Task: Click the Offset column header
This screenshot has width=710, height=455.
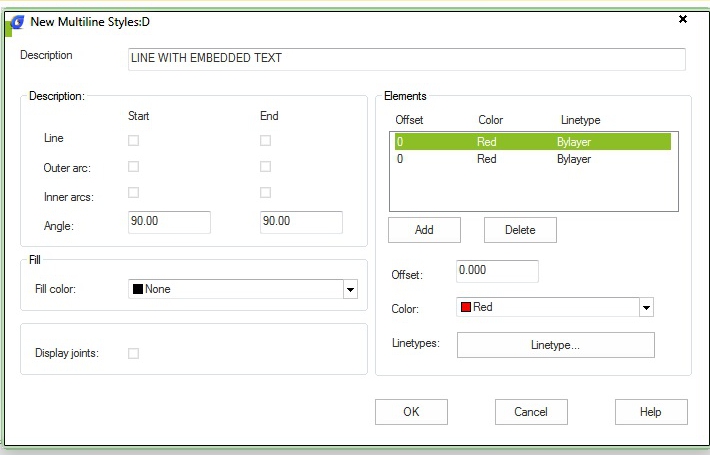Action: click(x=409, y=120)
